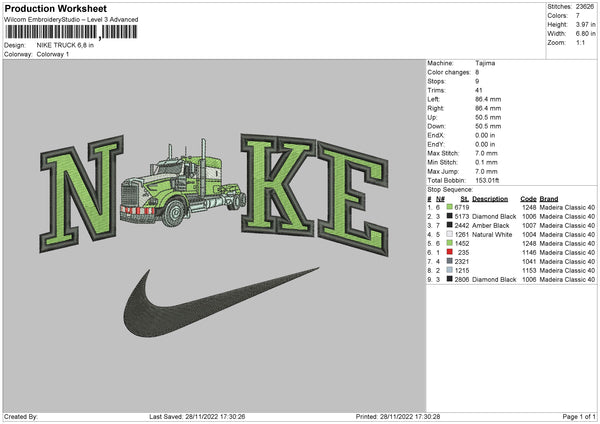The image size is (600, 424).
Task: Click the 'Page 1 of 1' indicator
Action: tap(579, 416)
